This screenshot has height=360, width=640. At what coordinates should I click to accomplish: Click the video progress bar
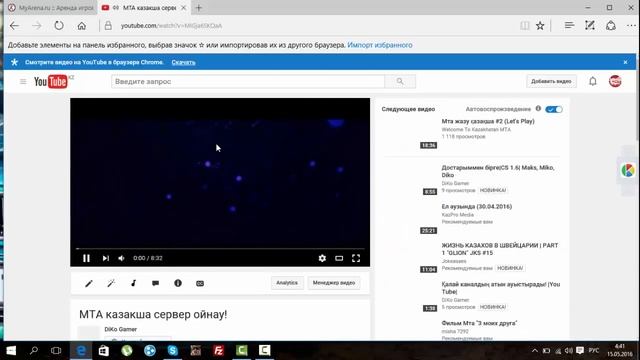point(220,248)
